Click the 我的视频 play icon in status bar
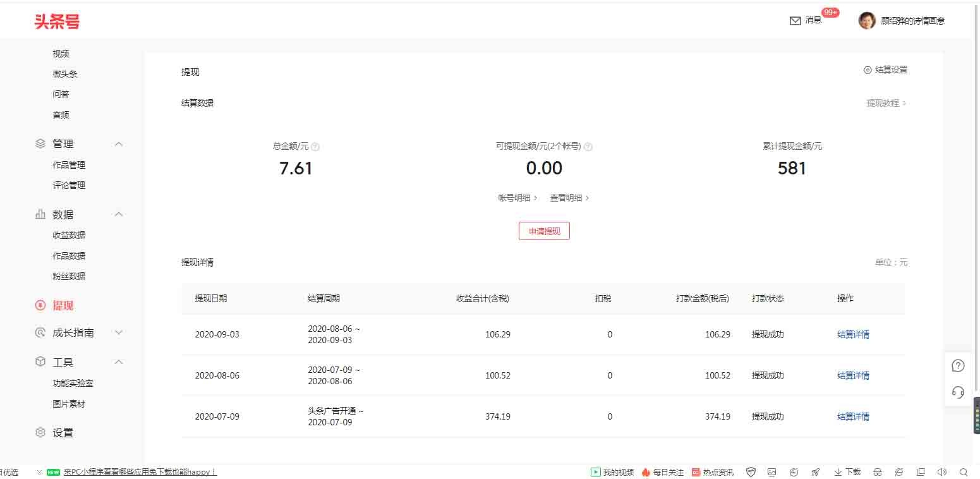 tap(595, 472)
